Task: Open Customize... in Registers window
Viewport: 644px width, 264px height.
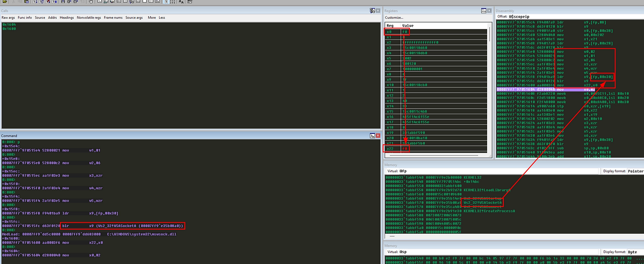Action: tap(394, 17)
